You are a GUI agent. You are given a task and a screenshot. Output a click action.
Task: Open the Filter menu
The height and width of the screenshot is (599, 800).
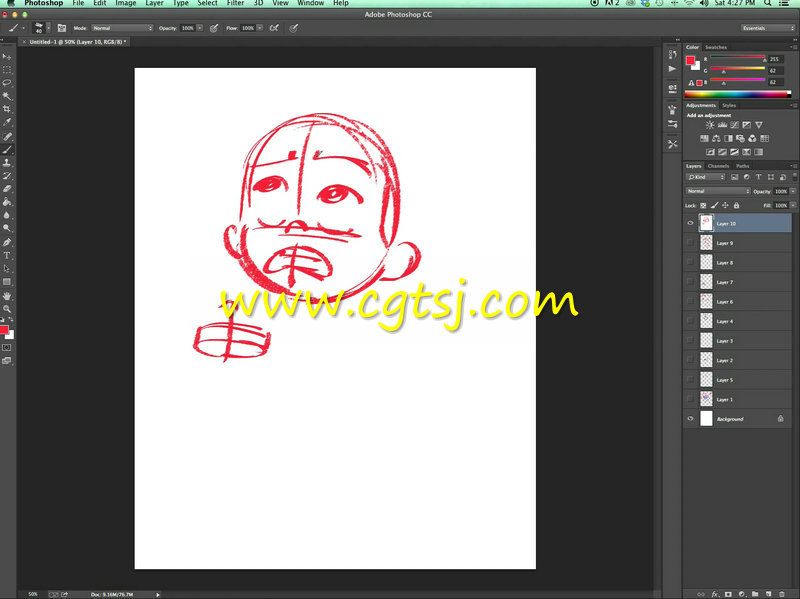click(x=235, y=3)
